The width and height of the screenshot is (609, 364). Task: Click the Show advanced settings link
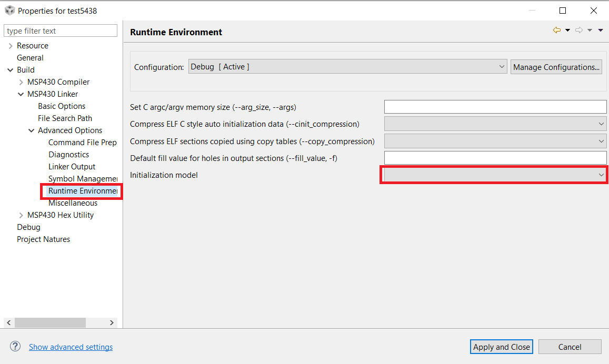coord(71,347)
